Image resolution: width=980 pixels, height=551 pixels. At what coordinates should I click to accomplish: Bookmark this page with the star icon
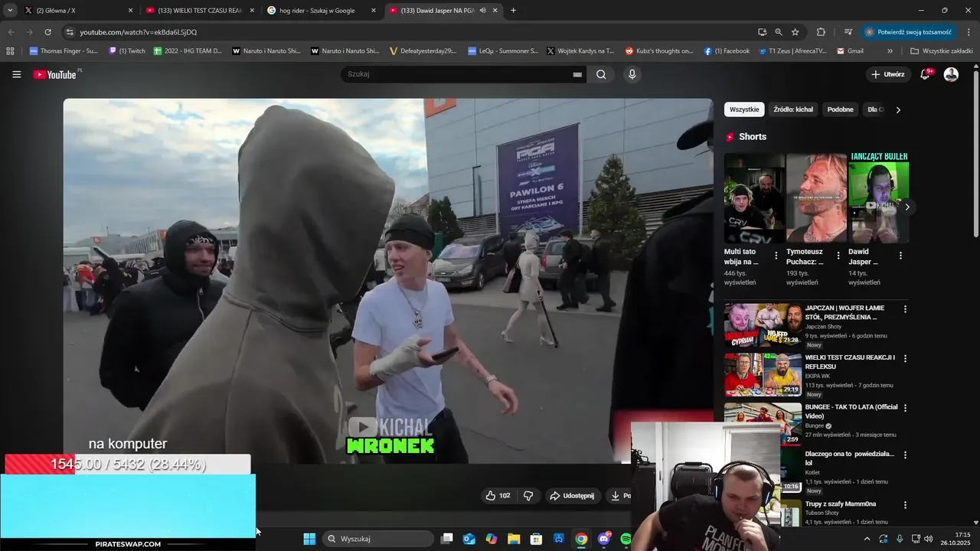[x=795, y=32]
